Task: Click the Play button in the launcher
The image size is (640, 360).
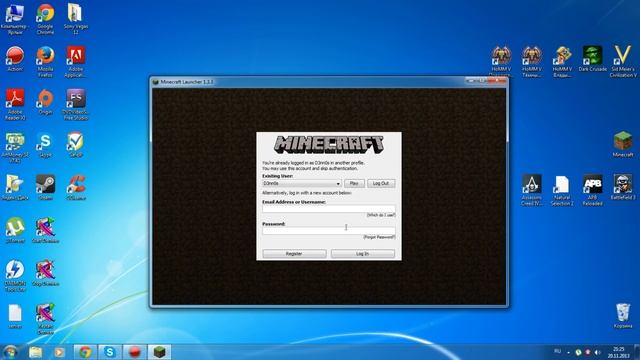Action: pos(354,184)
